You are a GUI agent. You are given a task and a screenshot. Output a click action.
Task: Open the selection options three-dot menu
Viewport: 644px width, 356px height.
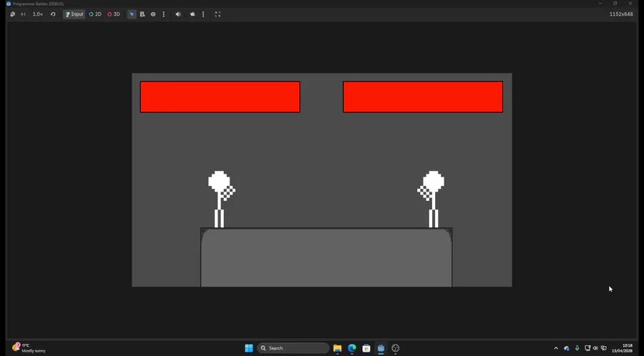pyautogui.click(x=163, y=14)
